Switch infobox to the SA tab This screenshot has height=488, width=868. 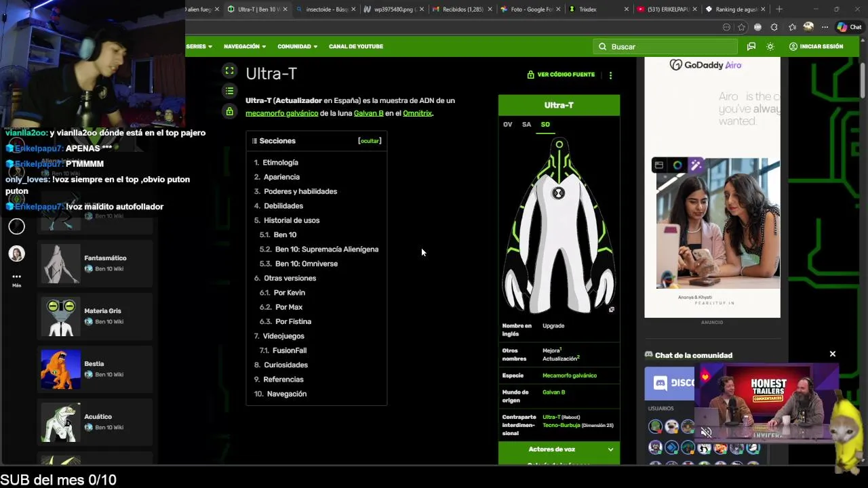pos(526,125)
